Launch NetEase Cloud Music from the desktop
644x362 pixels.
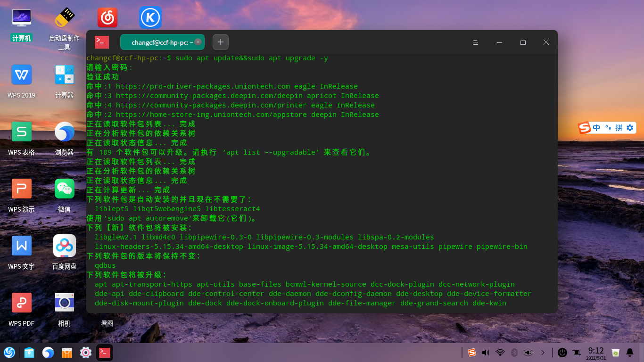point(107,16)
